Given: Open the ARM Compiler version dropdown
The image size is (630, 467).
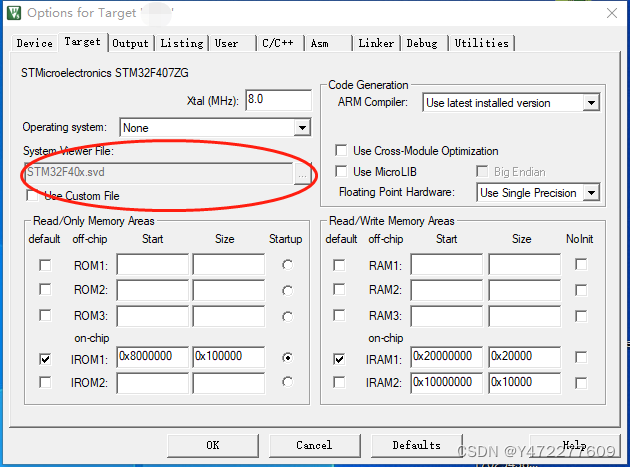Looking at the screenshot, I should pos(591,103).
